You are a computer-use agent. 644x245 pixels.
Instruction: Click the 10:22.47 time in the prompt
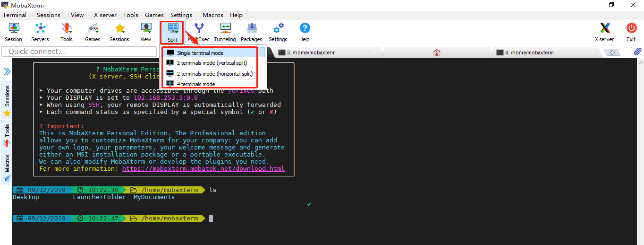(103, 218)
